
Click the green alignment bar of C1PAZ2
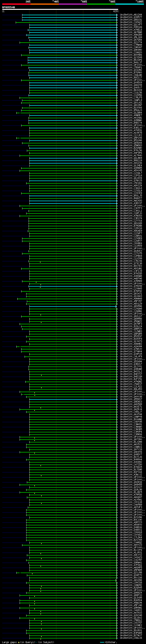pyautogui.click(x=66, y=22)
